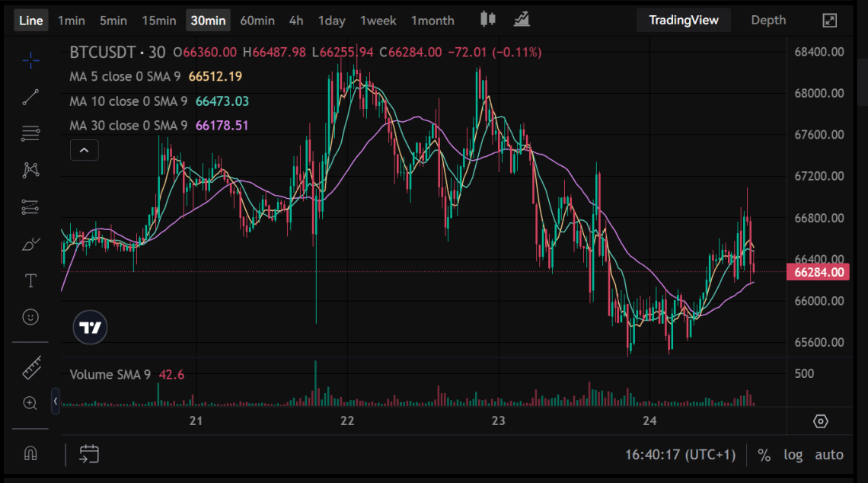868x483 pixels.
Task: Select the measure ruler tool
Action: tap(30, 366)
